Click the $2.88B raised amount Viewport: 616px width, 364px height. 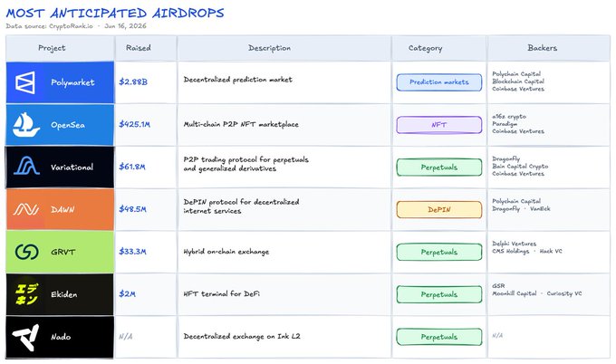pos(133,81)
